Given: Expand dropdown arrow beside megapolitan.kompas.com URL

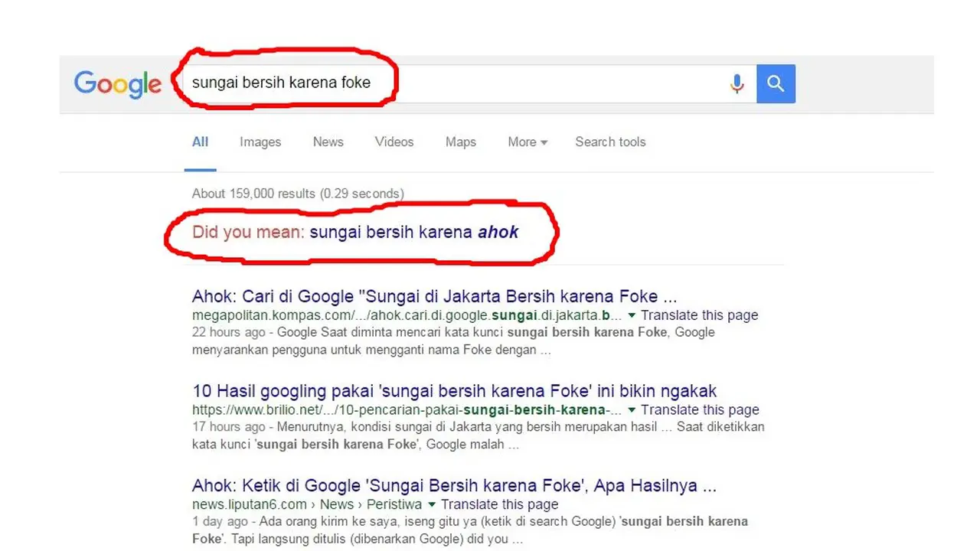Looking at the screenshot, I should 632,315.
